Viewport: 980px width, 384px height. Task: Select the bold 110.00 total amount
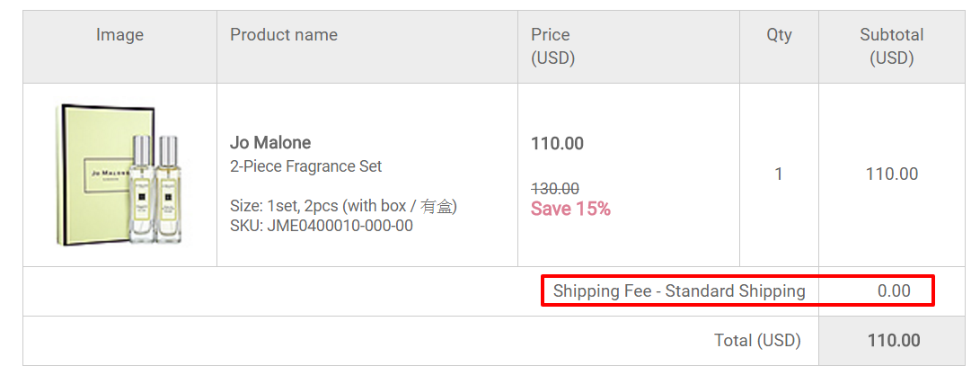[894, 340]
